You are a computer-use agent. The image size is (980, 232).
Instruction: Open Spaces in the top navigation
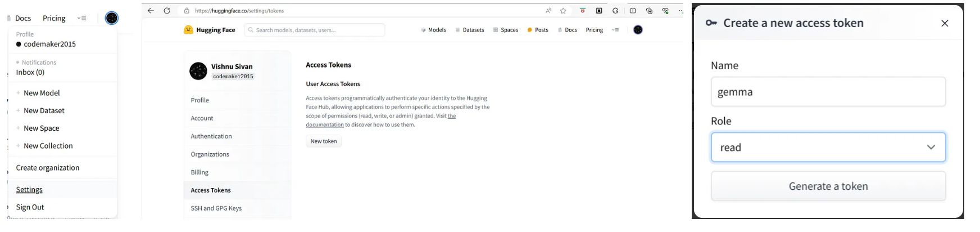pyautogui.click(x=506, y=30)
